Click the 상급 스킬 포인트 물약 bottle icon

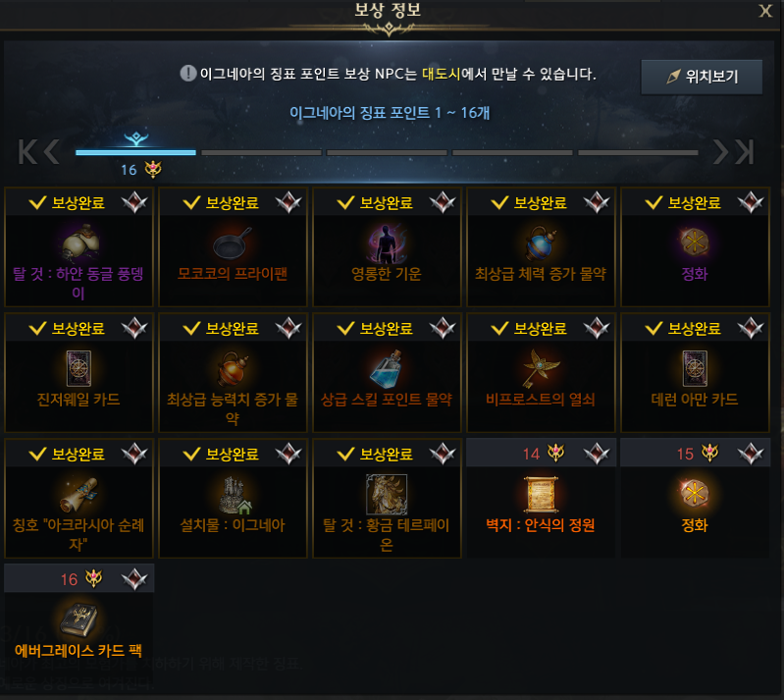point(387,369)
